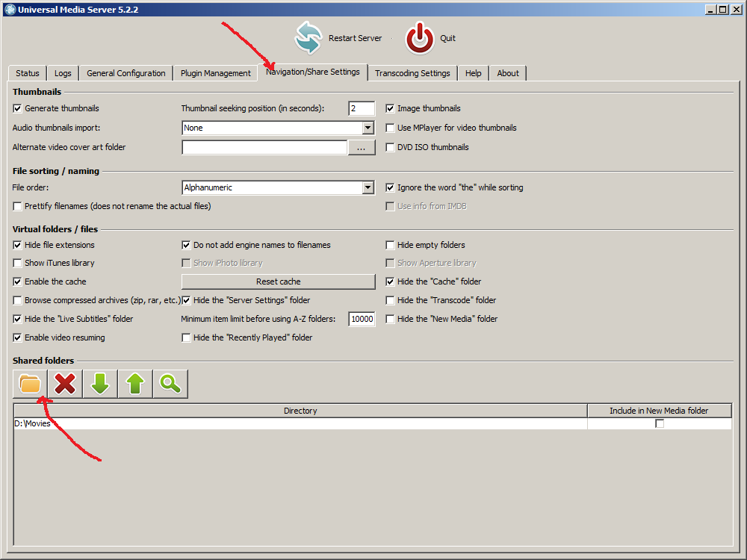Open the About tab
Image resolution: width=747 pixels, height=560 pixels.
tap(508, 73)
